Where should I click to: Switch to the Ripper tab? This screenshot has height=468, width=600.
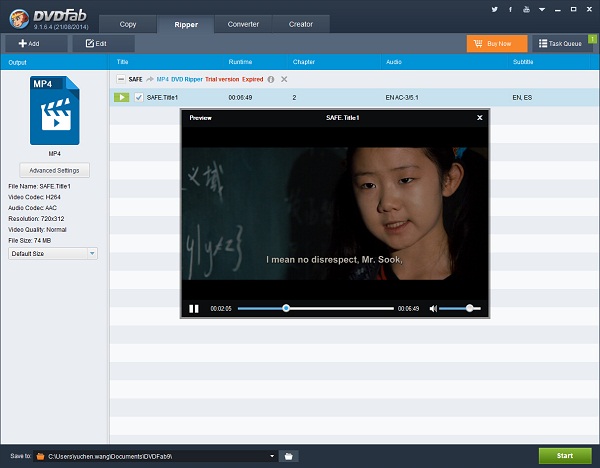186,24
